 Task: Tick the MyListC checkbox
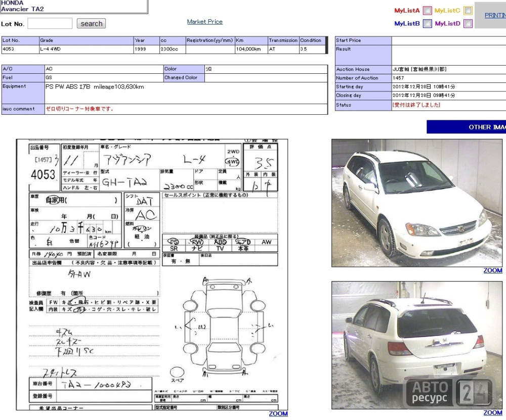pyautogui.click(x=468, y=11)
